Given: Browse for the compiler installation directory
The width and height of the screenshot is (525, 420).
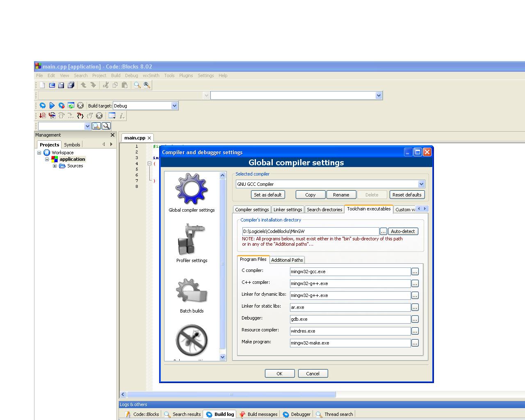Looking at the screenshot, I should [x=383, y=231].
